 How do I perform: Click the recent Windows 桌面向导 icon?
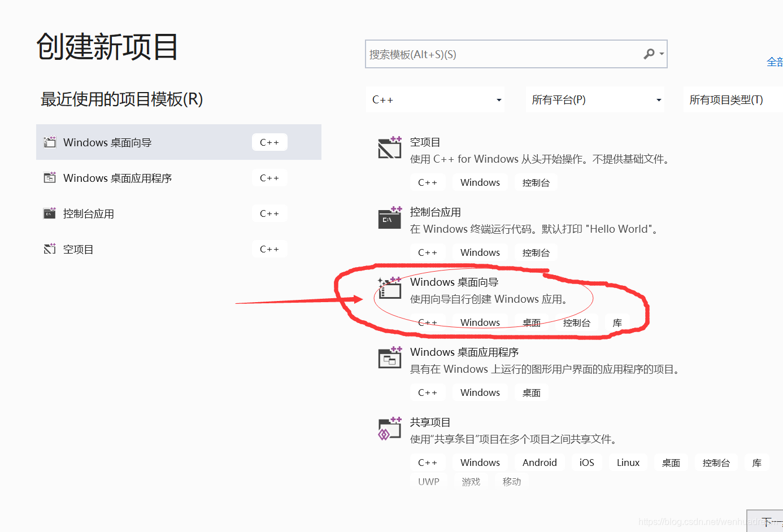point(50,142)
